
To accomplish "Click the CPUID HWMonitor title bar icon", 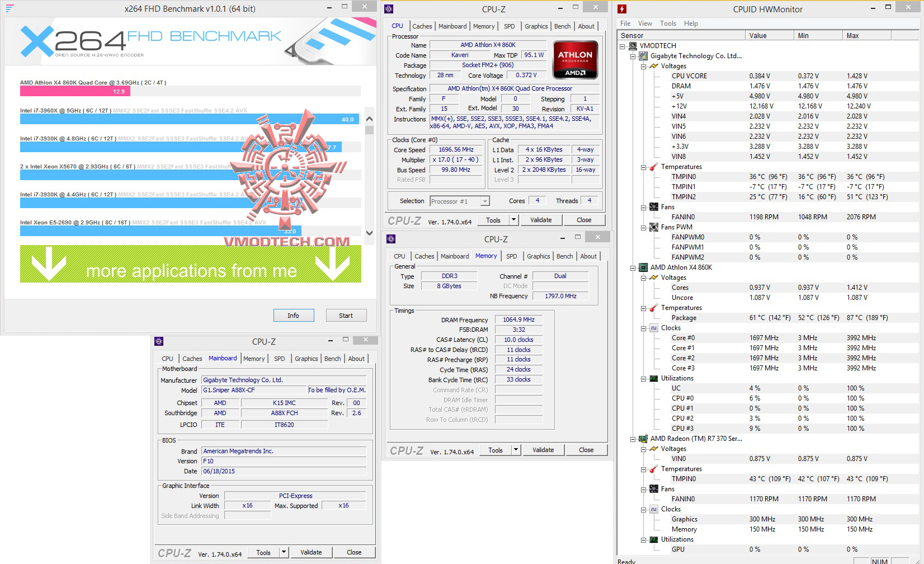I will tap(622, 9).
